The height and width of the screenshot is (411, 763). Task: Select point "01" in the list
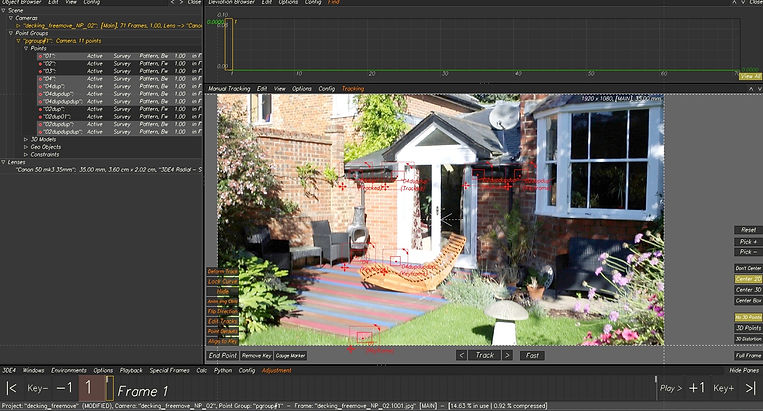click(x=120, y=56)
